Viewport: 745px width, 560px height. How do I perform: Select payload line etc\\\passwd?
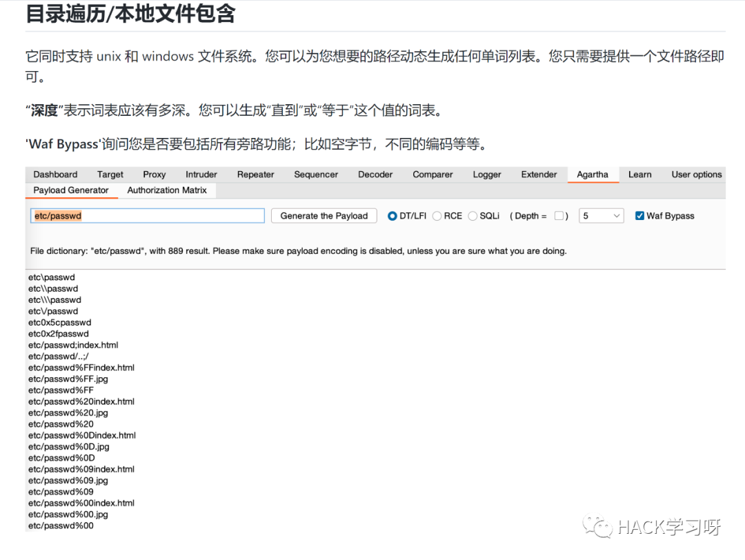pos(54,300)
